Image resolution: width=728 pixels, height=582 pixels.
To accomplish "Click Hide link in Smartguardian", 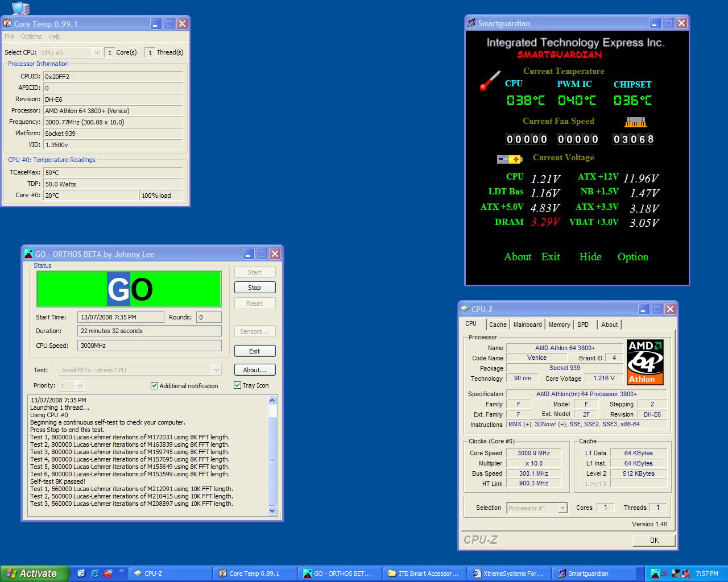I will pyautogui.click(x=590, y=257).
